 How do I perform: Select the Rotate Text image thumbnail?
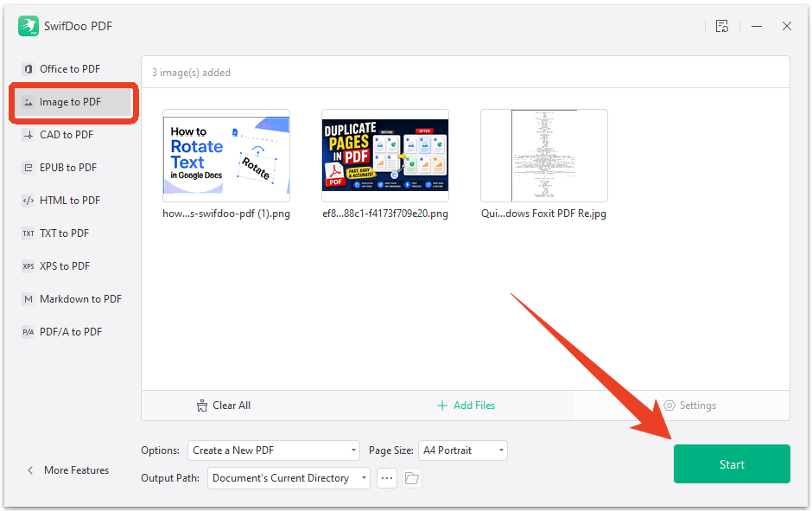click(x=226, y=156)
